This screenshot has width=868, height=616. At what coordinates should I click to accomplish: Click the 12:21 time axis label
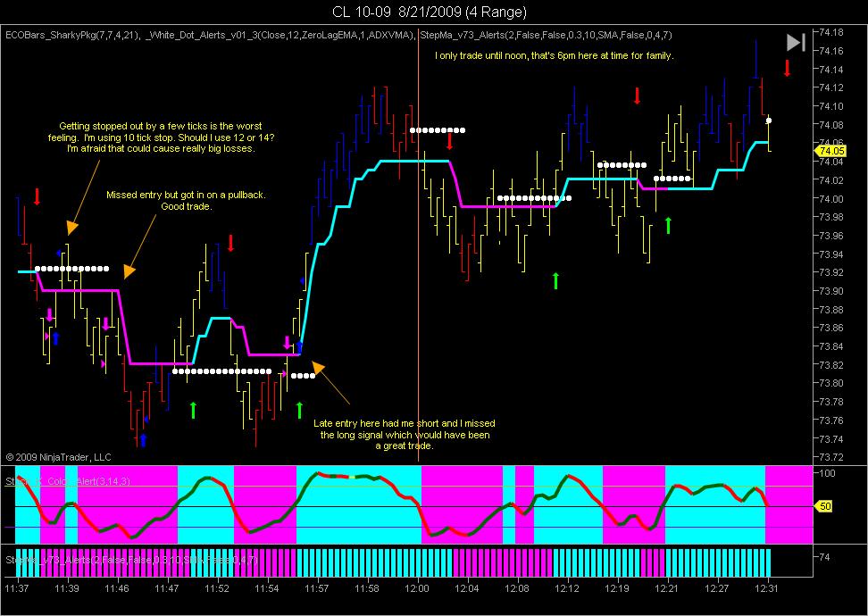668,587
